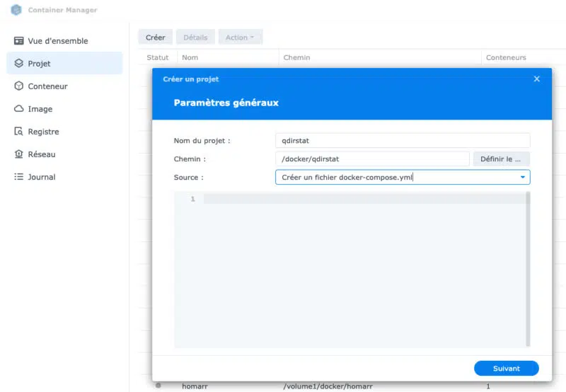This screenshot has width=566, height=392.
Task: Click the Conteneur cube icon
Action: point(19,86)
